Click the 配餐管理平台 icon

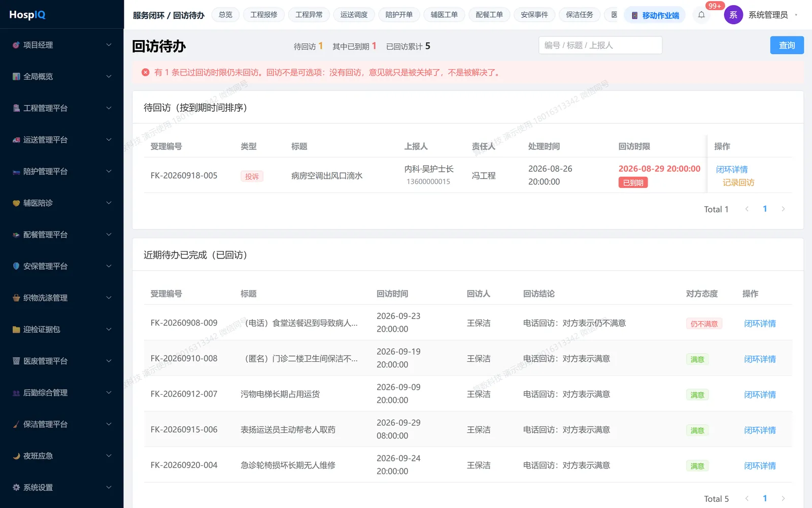(16, 235)
